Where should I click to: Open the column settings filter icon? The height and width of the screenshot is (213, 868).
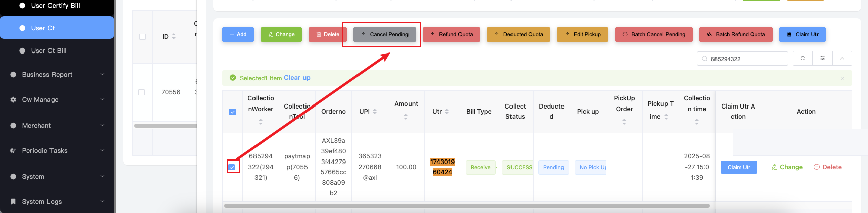pos(822,59)
